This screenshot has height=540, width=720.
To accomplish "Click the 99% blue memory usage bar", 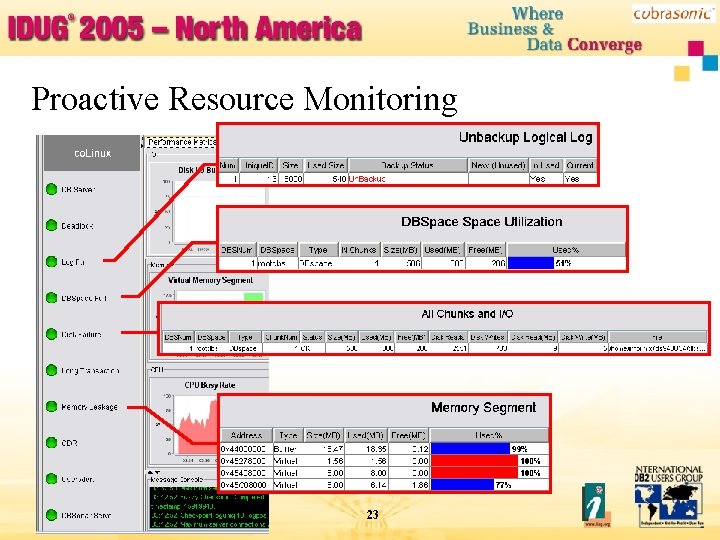I will 471,449.
